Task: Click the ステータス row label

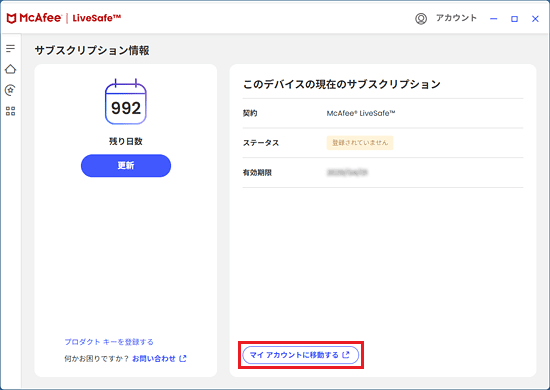Action: click(x=261, y=143)
